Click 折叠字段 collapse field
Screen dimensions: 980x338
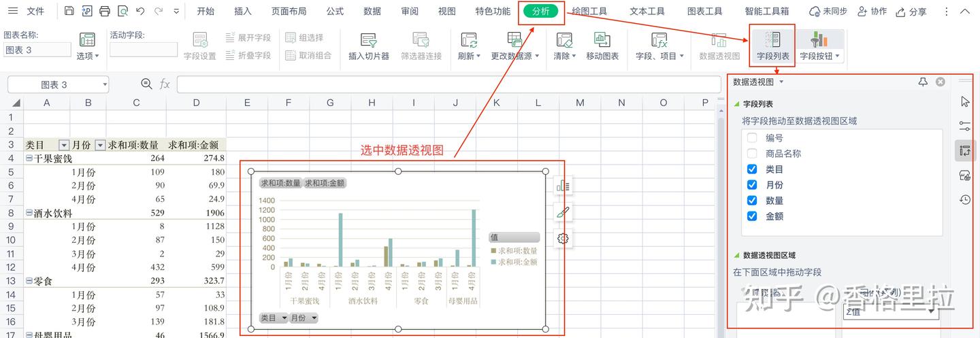click(248, 56)
